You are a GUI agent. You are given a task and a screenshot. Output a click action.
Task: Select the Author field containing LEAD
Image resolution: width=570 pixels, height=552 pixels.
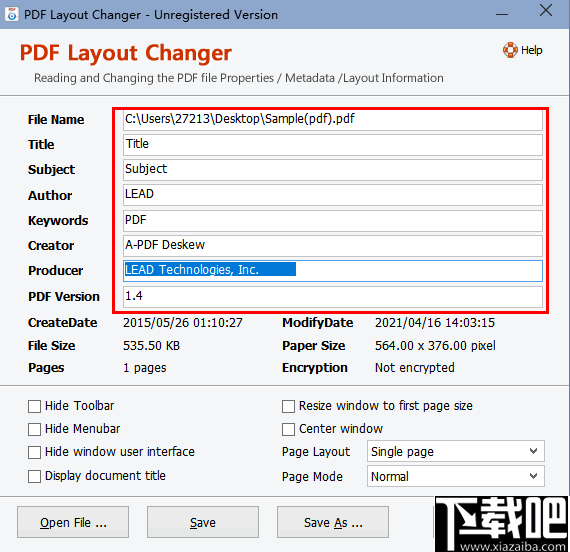click(x=333, y=195)
